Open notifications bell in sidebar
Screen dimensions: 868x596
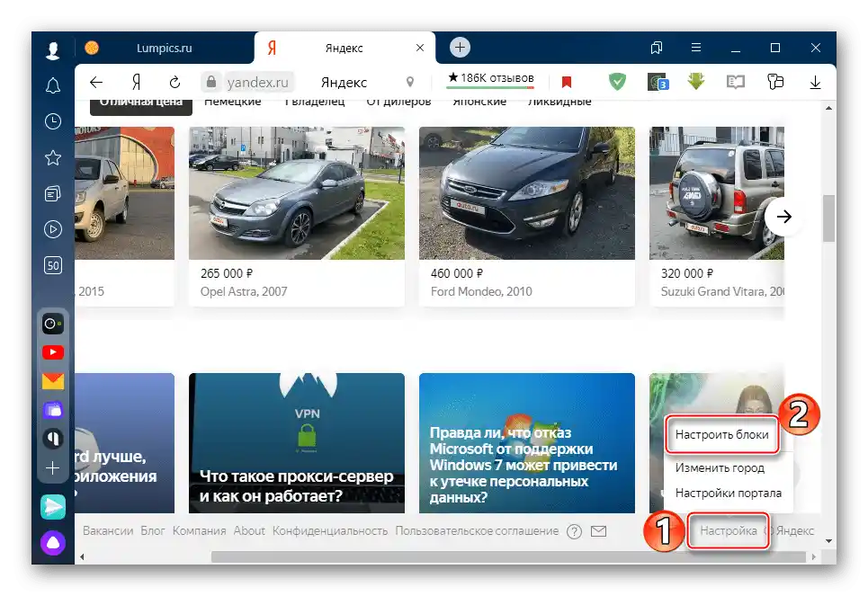tap(52, 85)
